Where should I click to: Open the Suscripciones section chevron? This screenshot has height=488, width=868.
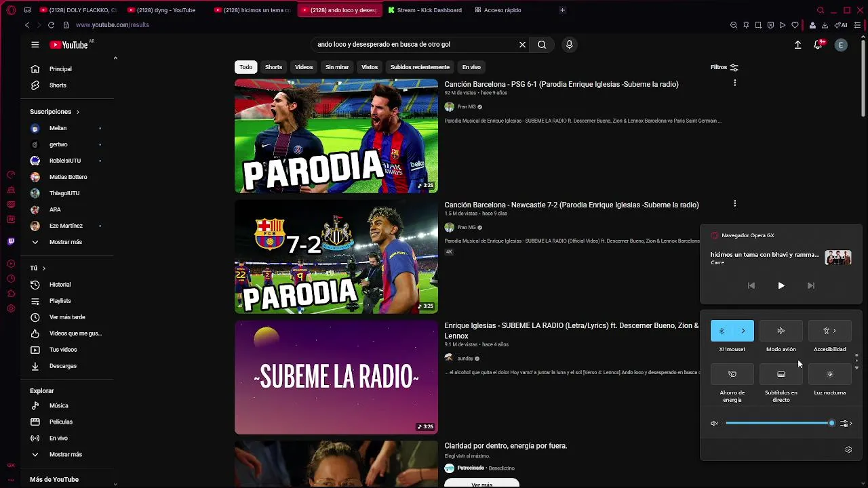coord(77,112)
